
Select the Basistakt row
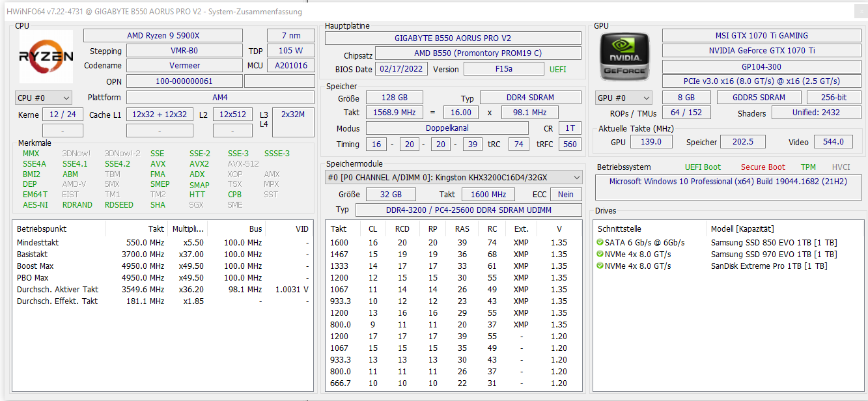pyautogui.click(x=163, y=255)
